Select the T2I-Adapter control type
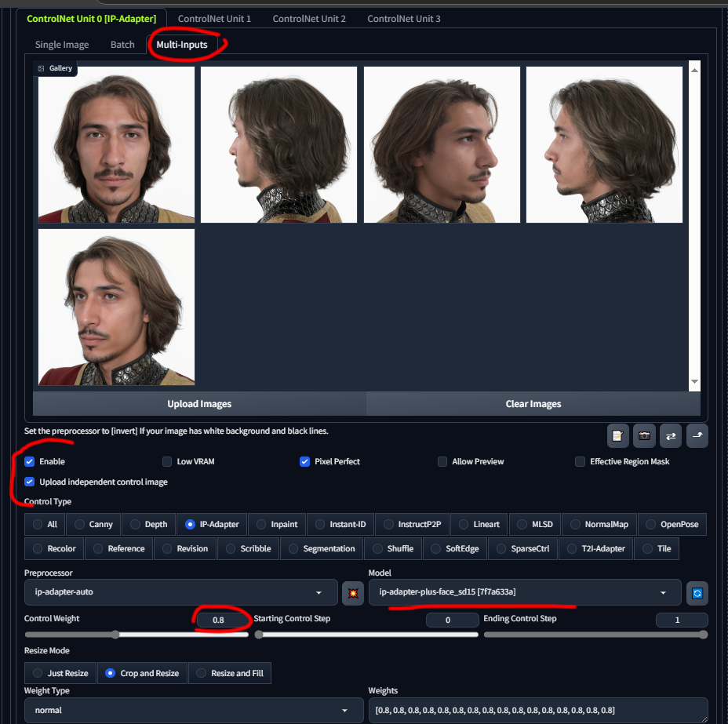The height and width of the screenshot is (724, 728). click(595, 548)
